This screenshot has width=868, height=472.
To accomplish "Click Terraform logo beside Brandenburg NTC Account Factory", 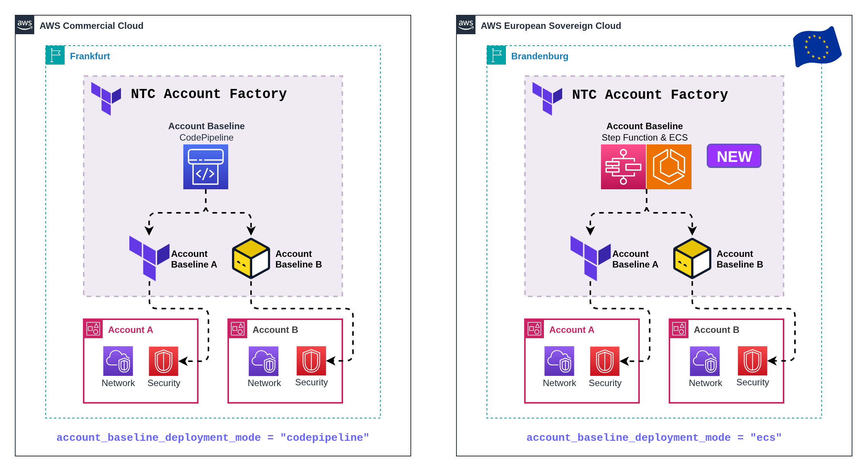I will coord(547,99).
